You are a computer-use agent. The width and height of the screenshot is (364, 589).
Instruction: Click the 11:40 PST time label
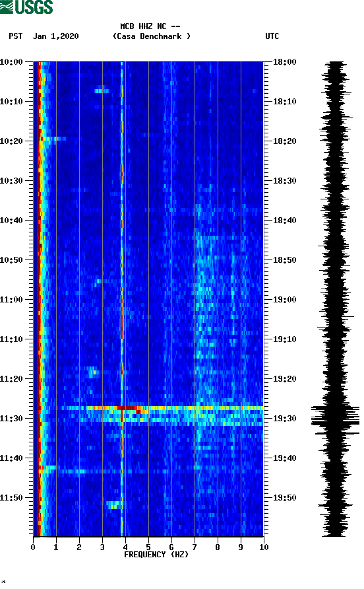pyautogui.click(x=11, y=458)
